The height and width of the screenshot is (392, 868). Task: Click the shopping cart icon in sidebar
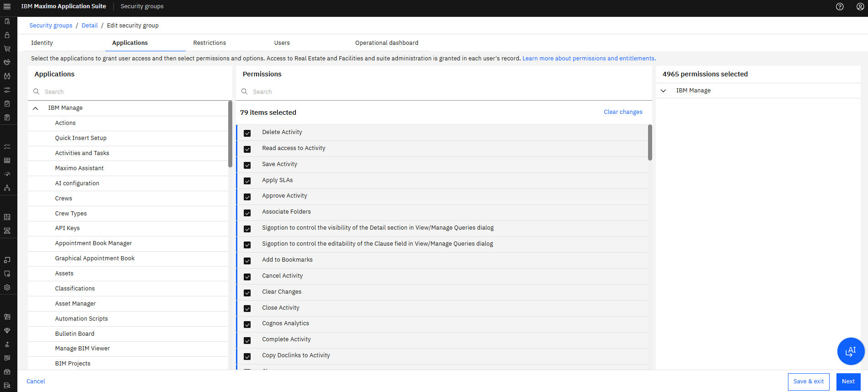click(7, 48)
